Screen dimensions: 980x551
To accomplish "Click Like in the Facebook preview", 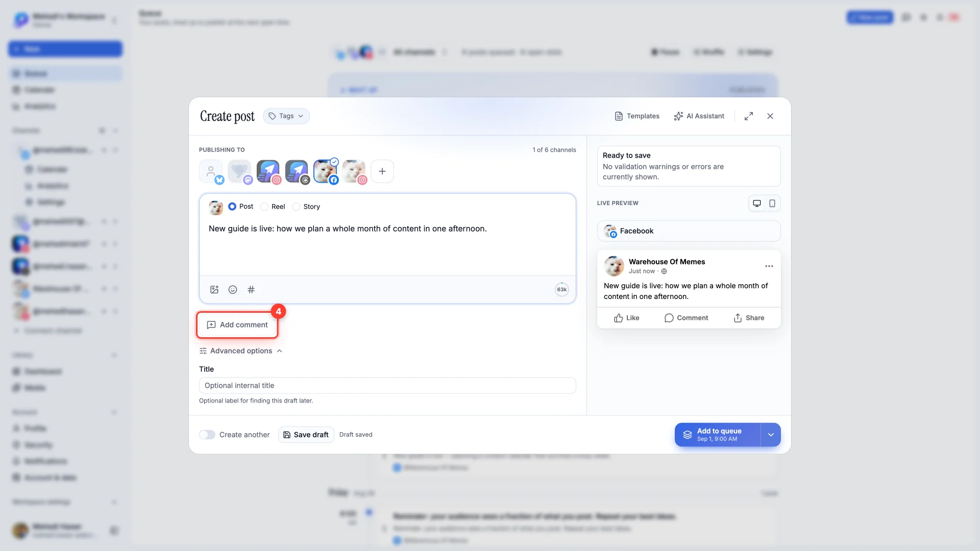I will [x=626, y=318].
